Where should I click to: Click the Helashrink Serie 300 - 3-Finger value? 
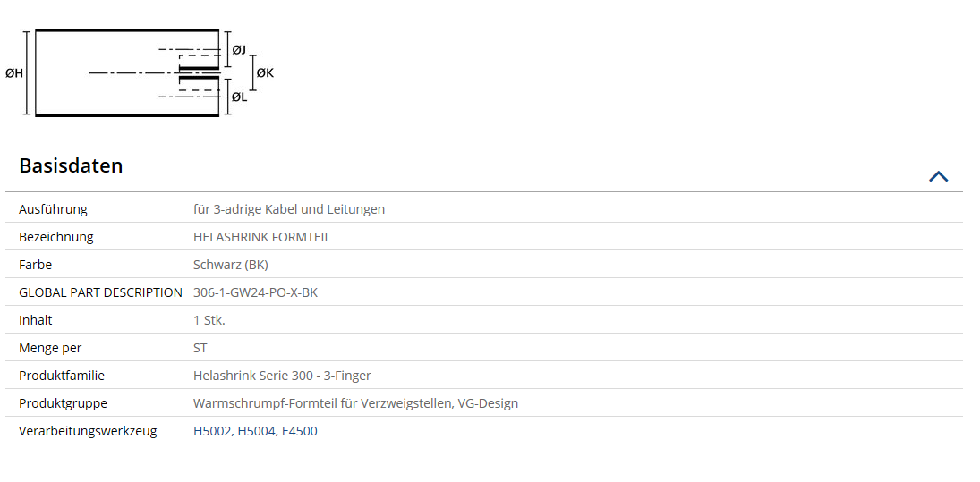point(283,376)
